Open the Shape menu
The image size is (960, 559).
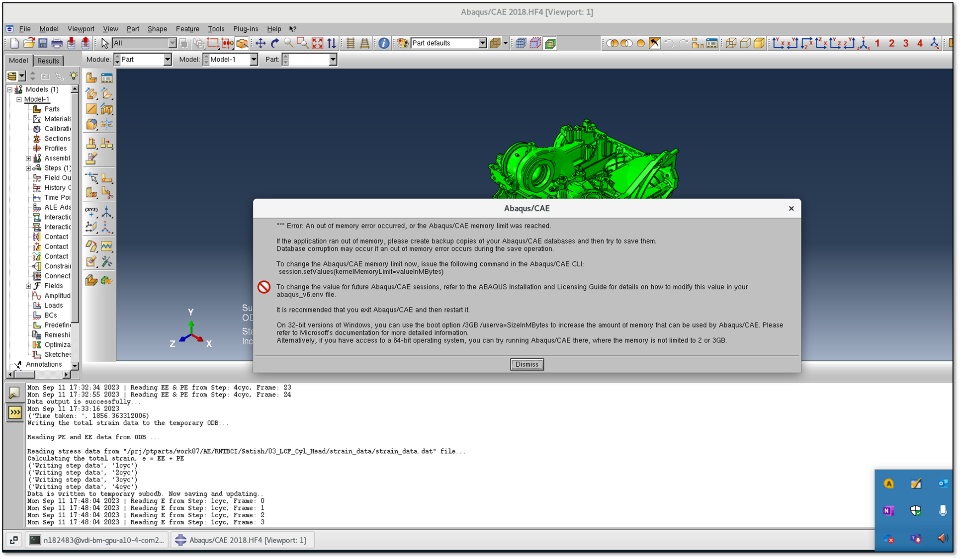click(x=157, y=29)
